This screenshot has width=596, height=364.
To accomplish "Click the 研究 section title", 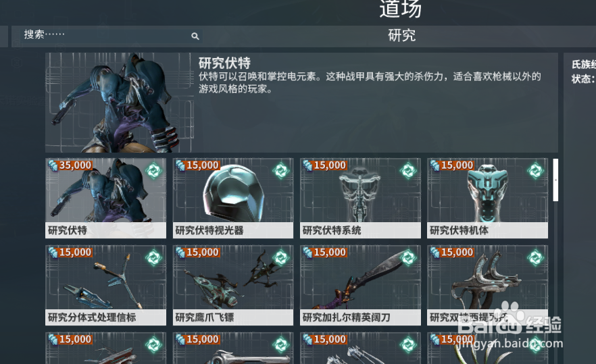I will [x=401, y=36].
